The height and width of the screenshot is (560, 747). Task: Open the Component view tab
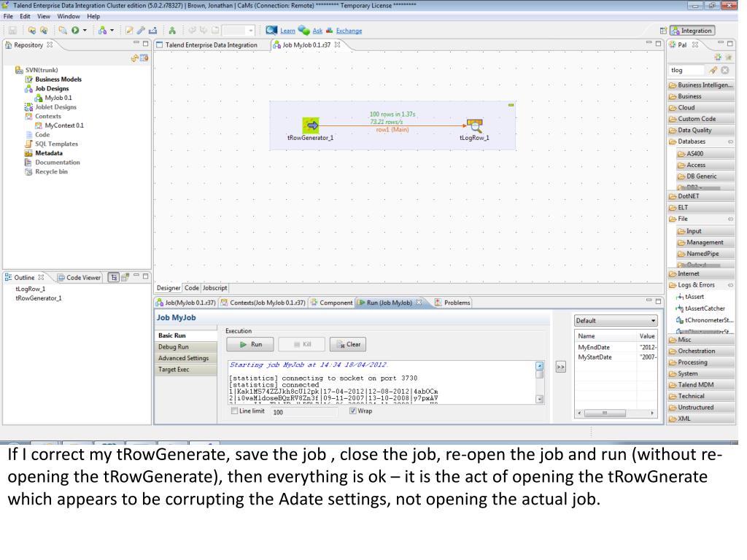[x=332, y=303]
